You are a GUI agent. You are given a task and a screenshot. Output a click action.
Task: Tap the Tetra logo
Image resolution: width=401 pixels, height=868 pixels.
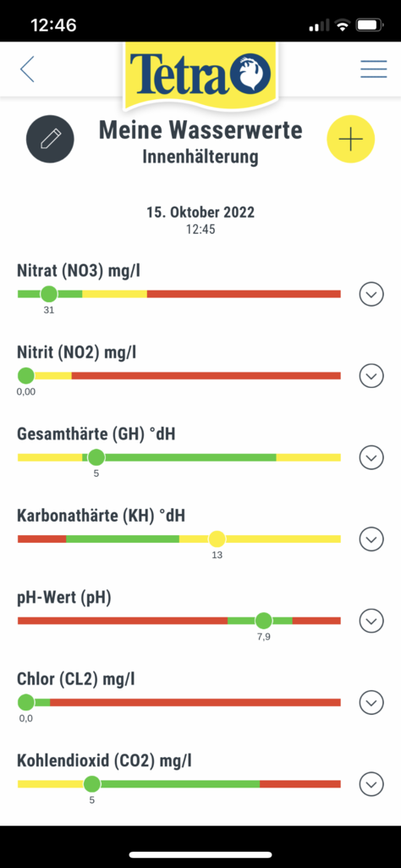[x=200, y=75]
